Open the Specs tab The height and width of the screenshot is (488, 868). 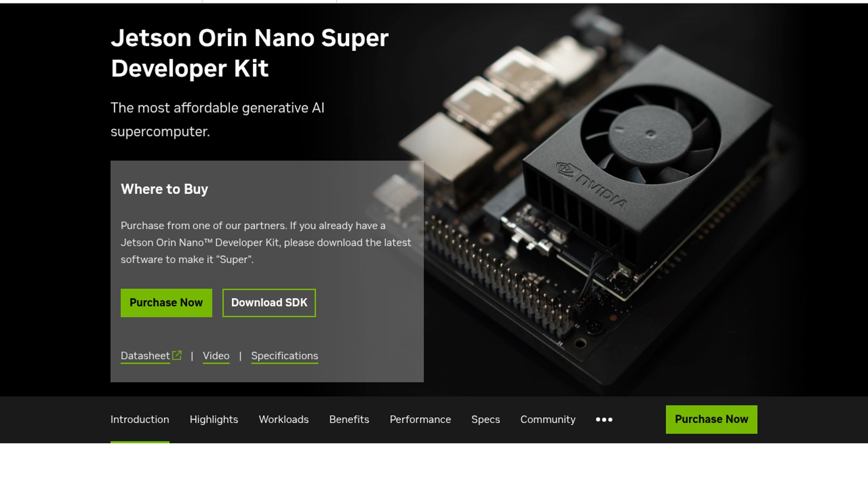click(486, 420)
